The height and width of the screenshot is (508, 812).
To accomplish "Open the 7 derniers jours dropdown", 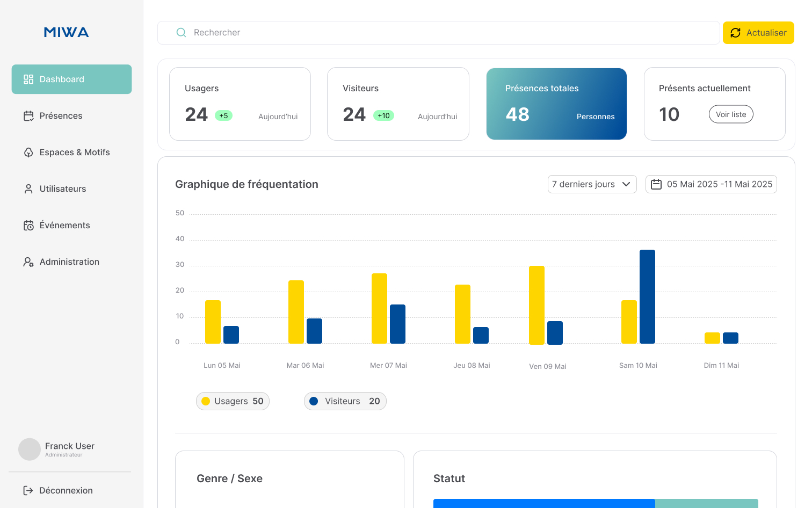I will tap(592, 184).
